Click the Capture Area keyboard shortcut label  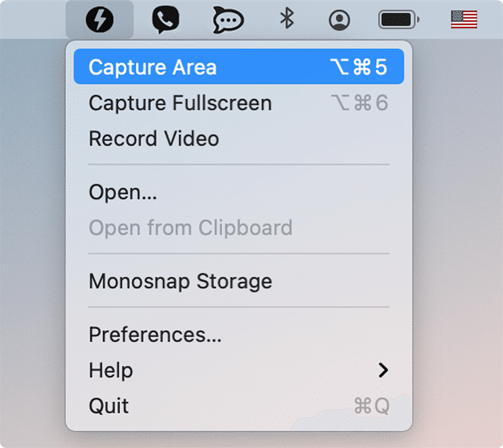[x=358, y=67]
